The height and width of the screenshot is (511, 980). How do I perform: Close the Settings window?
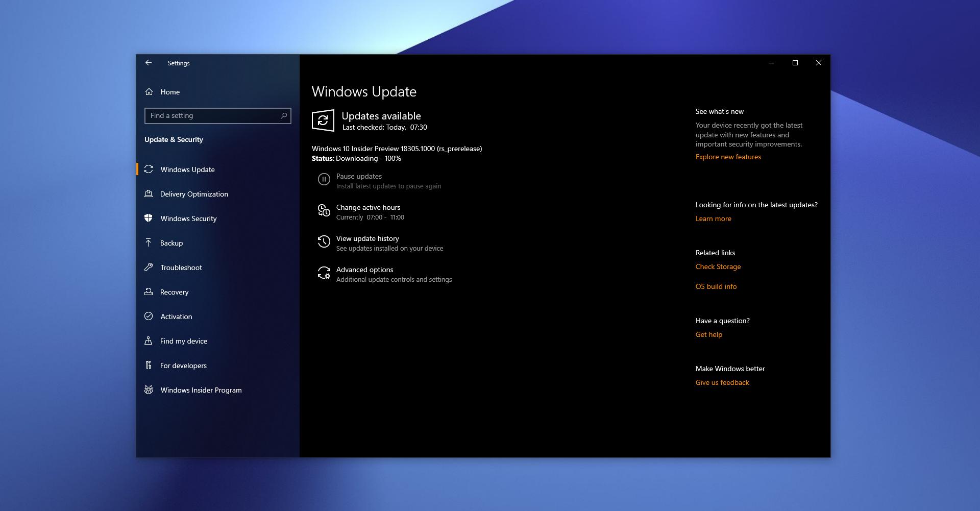tap(819, 63)
